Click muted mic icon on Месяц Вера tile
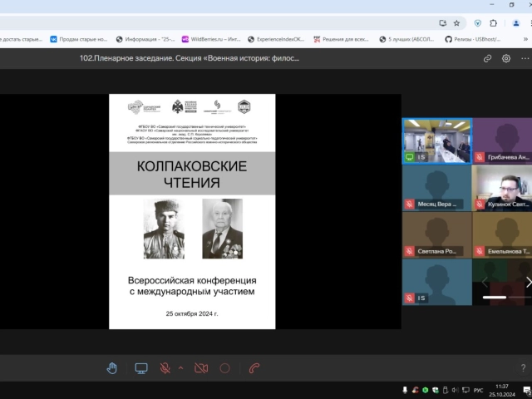 coord(409,204)
